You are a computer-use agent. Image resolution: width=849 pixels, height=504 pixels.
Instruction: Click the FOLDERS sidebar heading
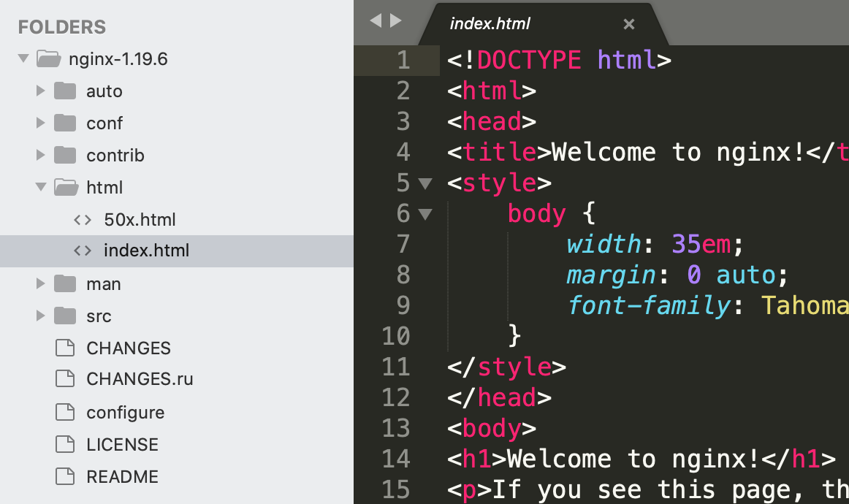[x=61, y=27]
